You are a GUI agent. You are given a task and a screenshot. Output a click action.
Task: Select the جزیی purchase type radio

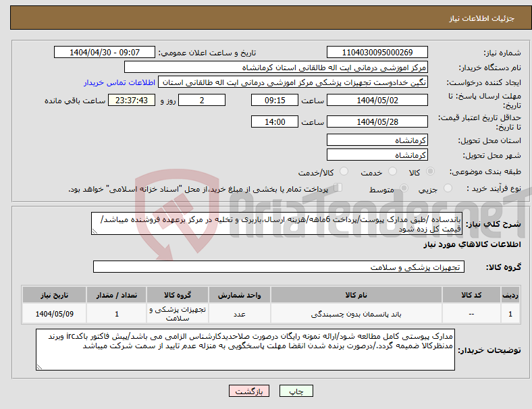pos(448,188)
